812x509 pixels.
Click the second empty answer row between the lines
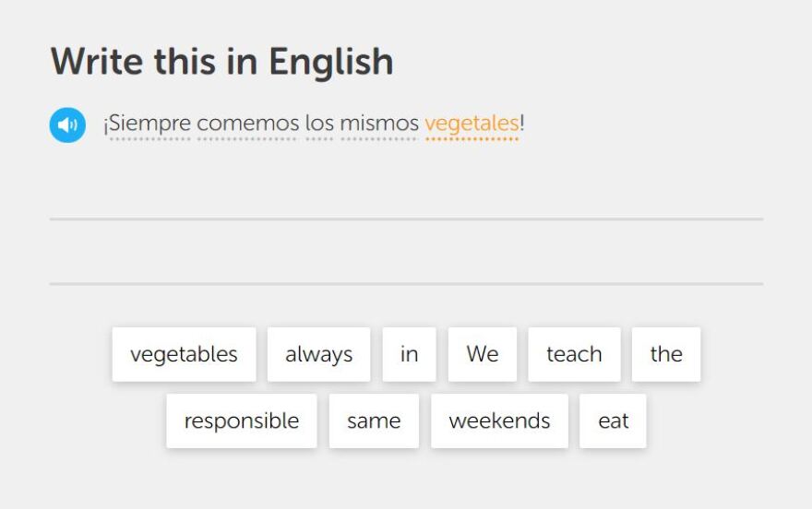pos(407,252)
